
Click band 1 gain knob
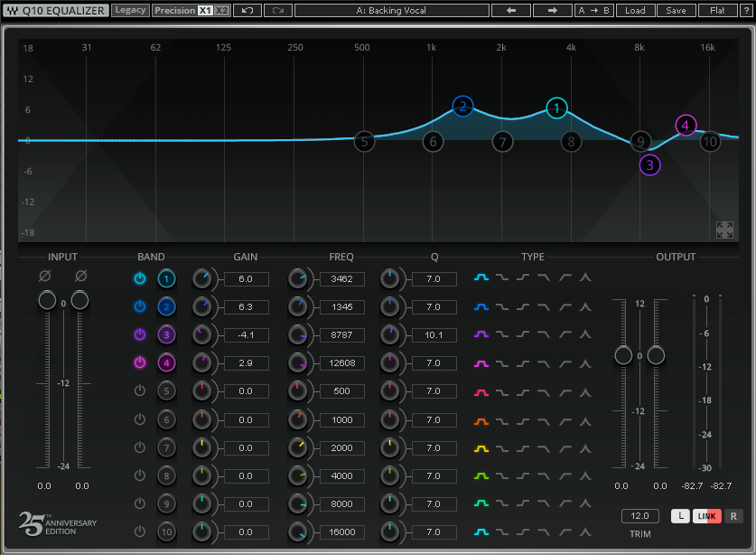202,279
